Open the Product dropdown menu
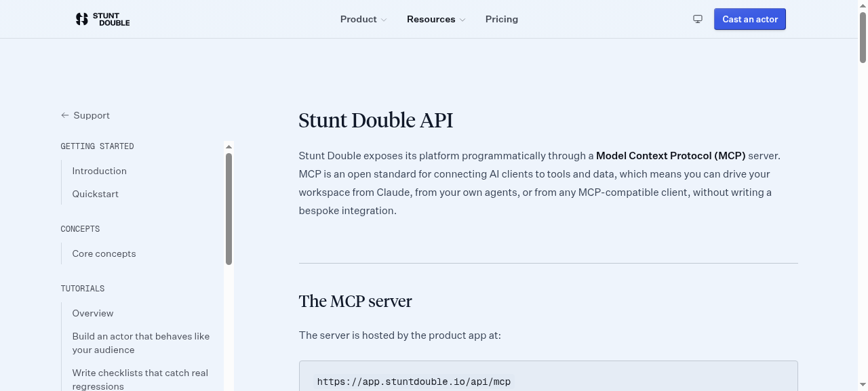The width and height of the screenshot is (868, 391). point(363,19)
